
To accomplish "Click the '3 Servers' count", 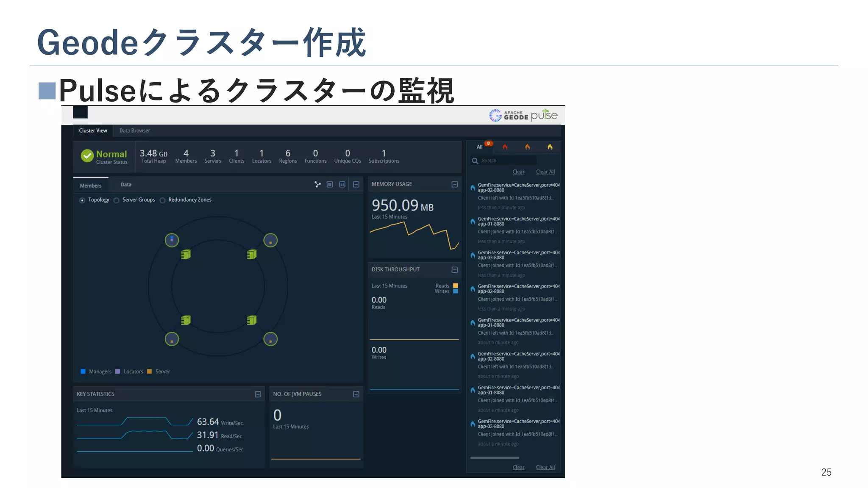I will click(x=213, y=156).
